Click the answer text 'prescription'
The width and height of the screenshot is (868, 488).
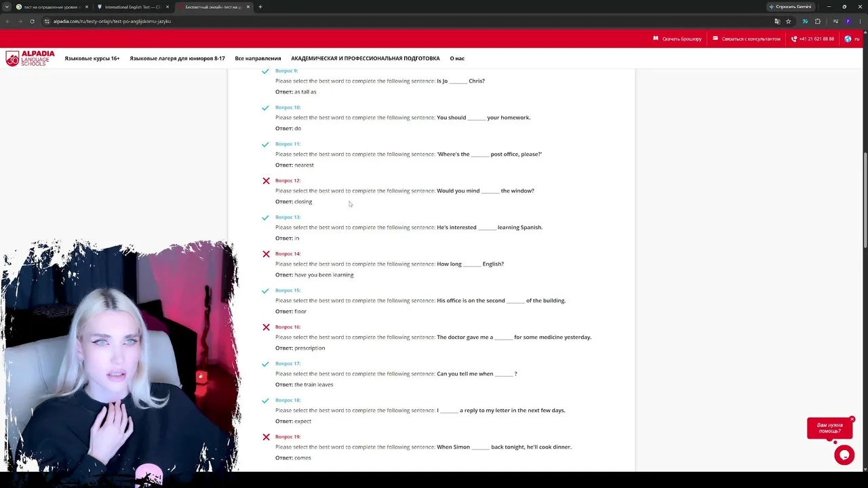click(310, 348)
